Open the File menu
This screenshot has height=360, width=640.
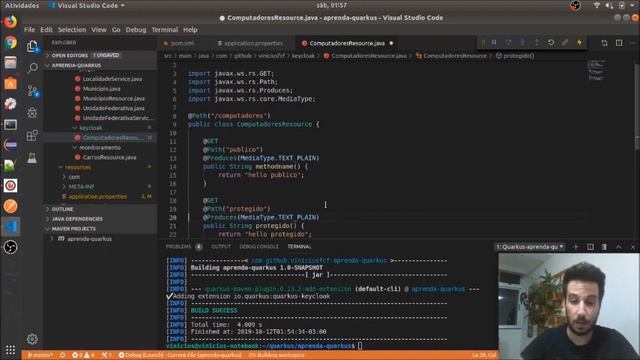[29, 30]
